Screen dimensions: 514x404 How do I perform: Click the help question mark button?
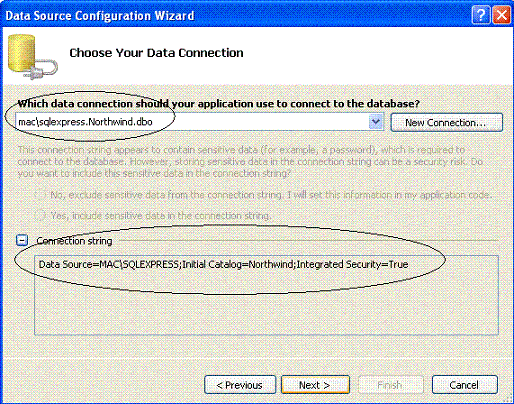481,15
